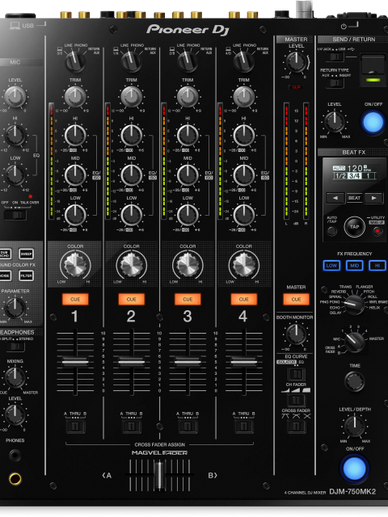Click the Magvel crossfader handle
Viewport: 388px width, 517px height.
(160, 475)
